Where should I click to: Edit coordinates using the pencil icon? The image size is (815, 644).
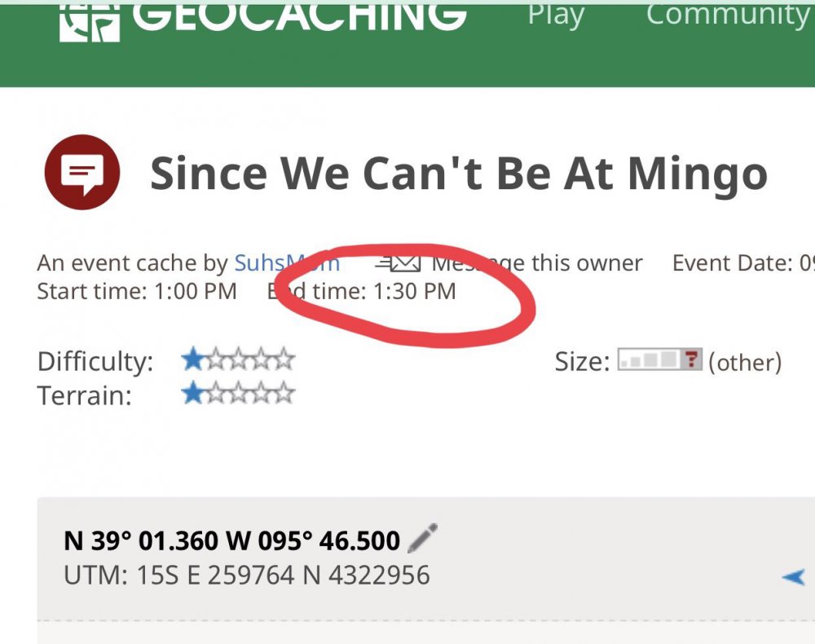pyautogui.click(x=422, y=539)
